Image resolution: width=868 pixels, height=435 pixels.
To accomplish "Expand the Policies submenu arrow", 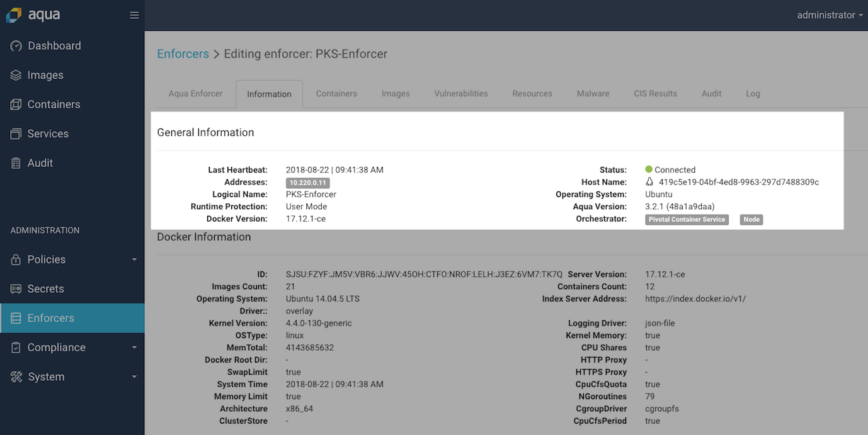I will (134, 259).
